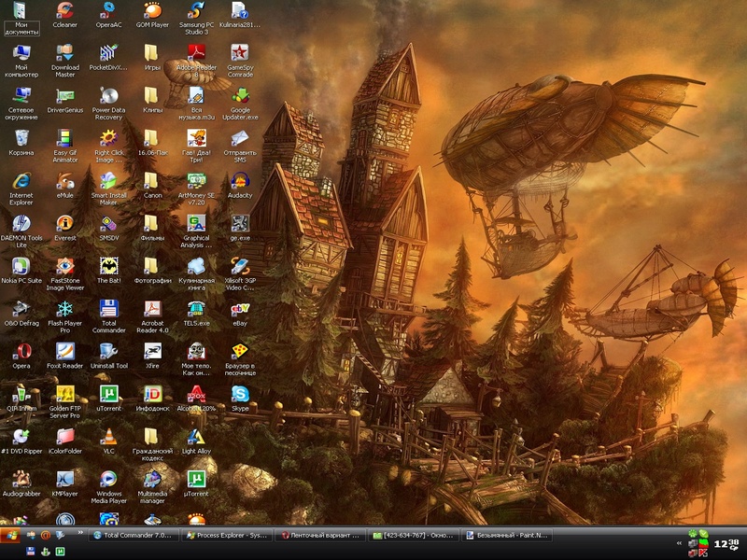Switch to Process Explorer taskbar button
The width and height of the screenshot is (747, 560).
coord(227,535)
